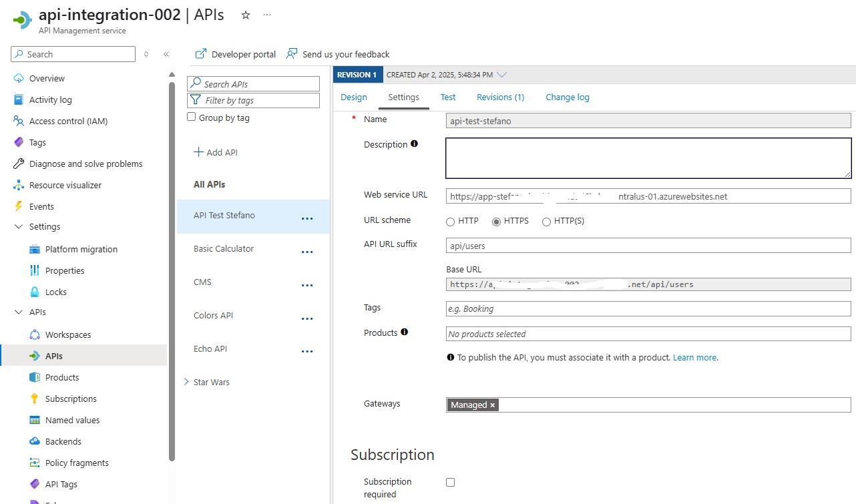This screenshot has height=504, width=856.
Task: Open ellipsis menu for CMS API
Action: coord(307,285)
